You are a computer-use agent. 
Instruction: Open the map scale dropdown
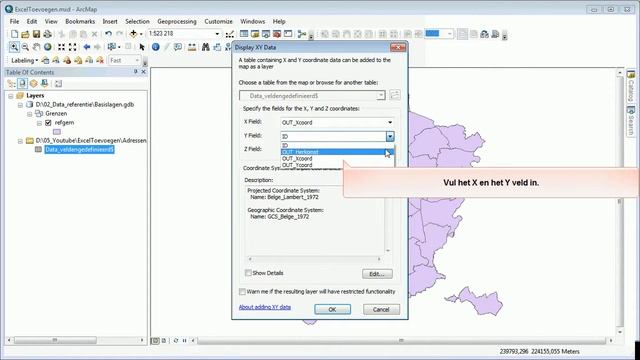click(217, 34)
